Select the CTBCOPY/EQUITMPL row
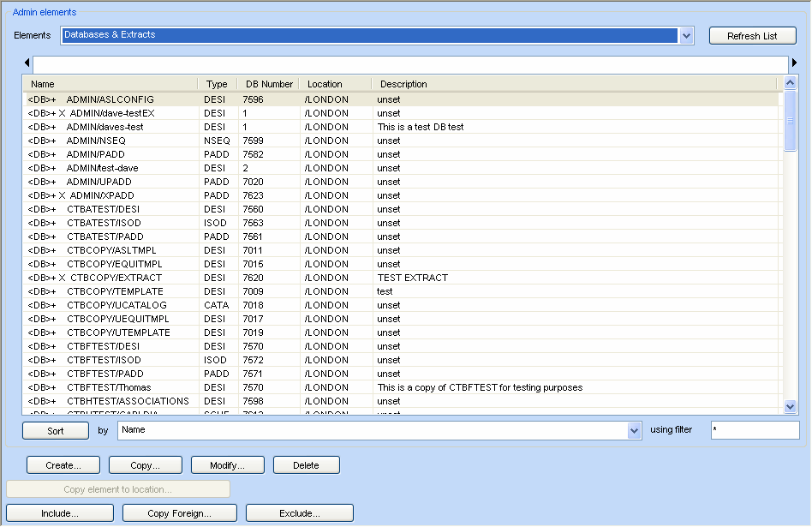This screenshot has width=812, height=527. tap(402, 264)
